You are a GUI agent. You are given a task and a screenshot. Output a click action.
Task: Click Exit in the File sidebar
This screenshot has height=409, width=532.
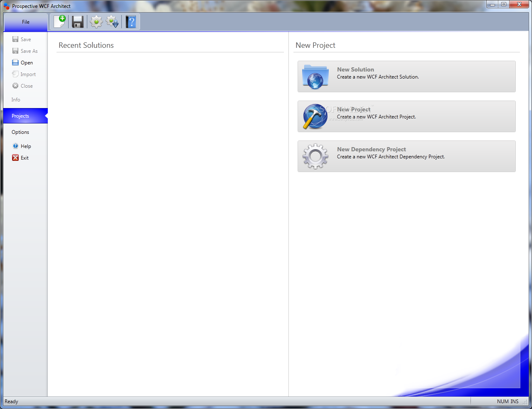pos(20,158)
